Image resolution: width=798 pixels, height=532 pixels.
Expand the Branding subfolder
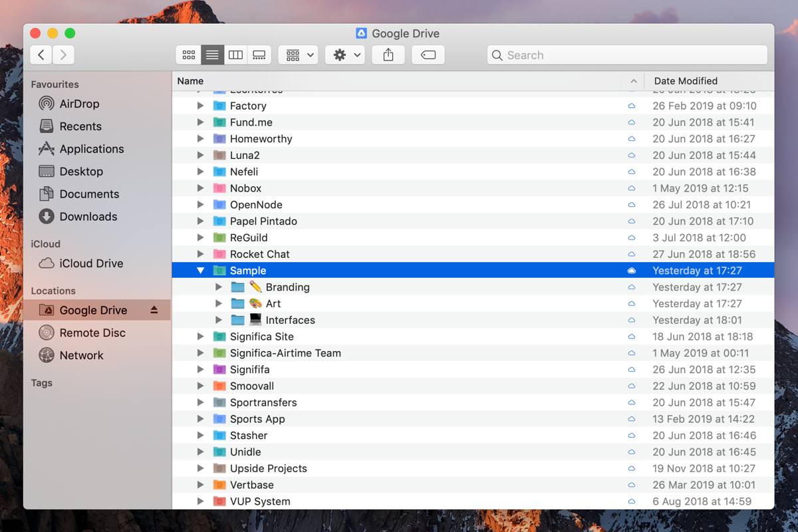point(219,287)
